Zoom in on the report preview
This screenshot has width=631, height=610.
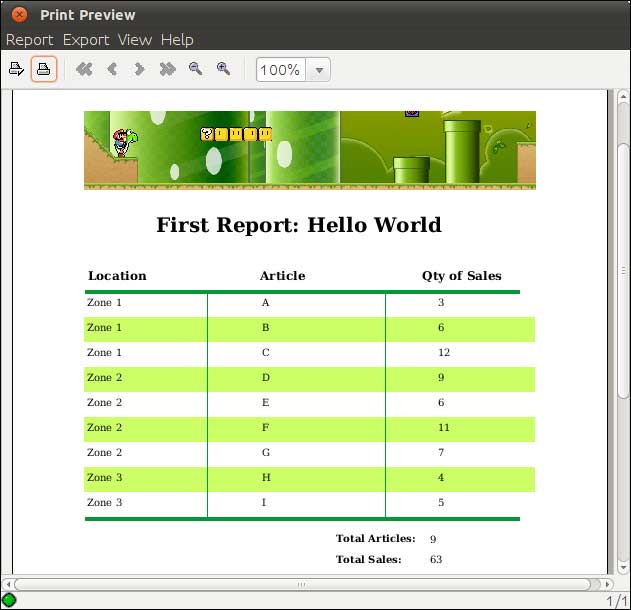[223, 69]
